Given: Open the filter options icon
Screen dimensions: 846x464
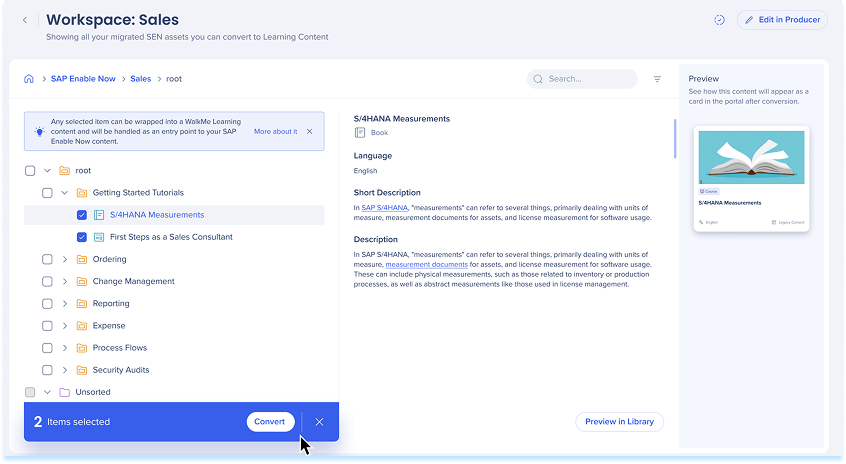Looking at the screenshot, I should tap(657, 79).
